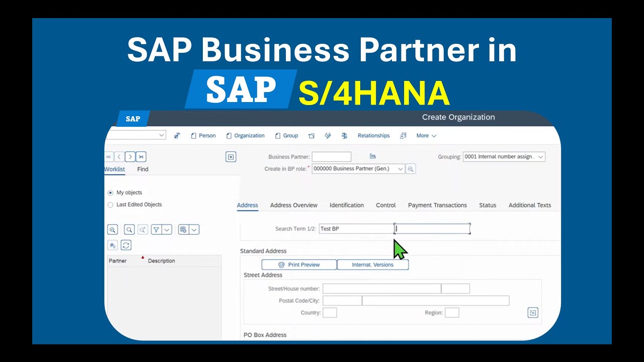Click the icon right of Relationships
Viewport: 644px width, 362px height.
403,136
